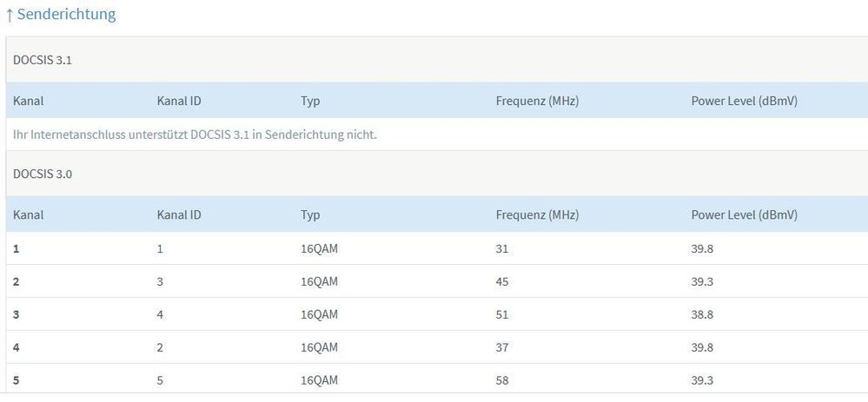Image resolution: width=868 pixels, height=402 pixels.
Task: Click the power level 38.8 cell
Action: pos(703,314)
